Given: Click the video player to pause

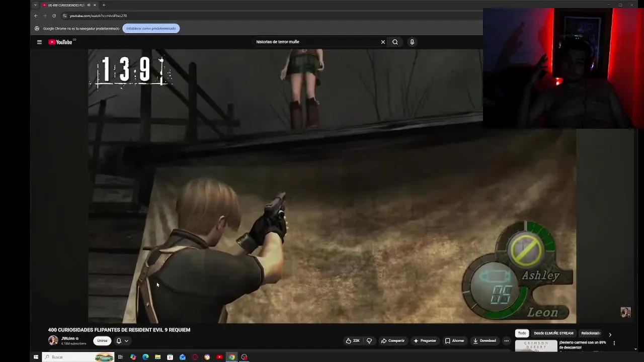Looking at the screenshot, I should point(332,186).
